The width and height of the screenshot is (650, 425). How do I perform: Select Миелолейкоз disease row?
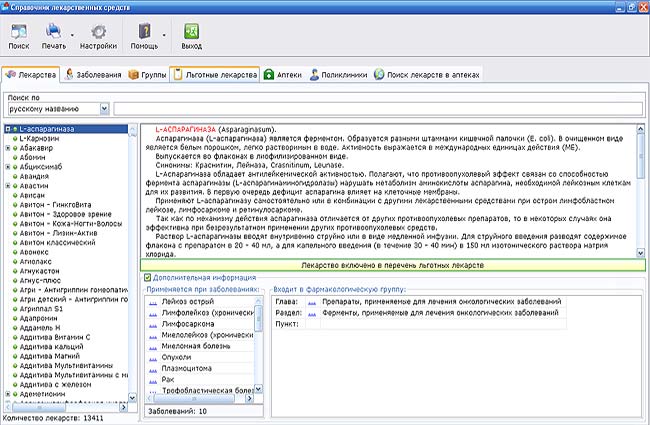(199, 335)
